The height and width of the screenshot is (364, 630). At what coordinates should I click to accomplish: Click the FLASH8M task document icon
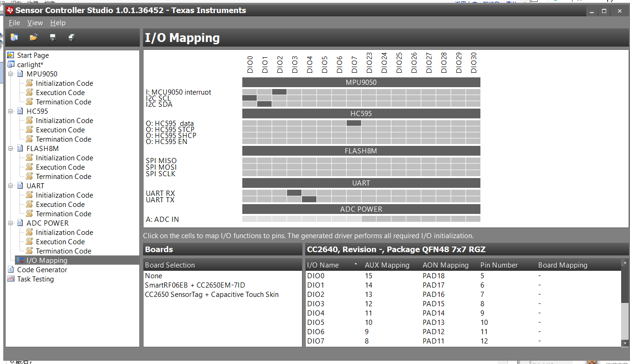[20, 148]
